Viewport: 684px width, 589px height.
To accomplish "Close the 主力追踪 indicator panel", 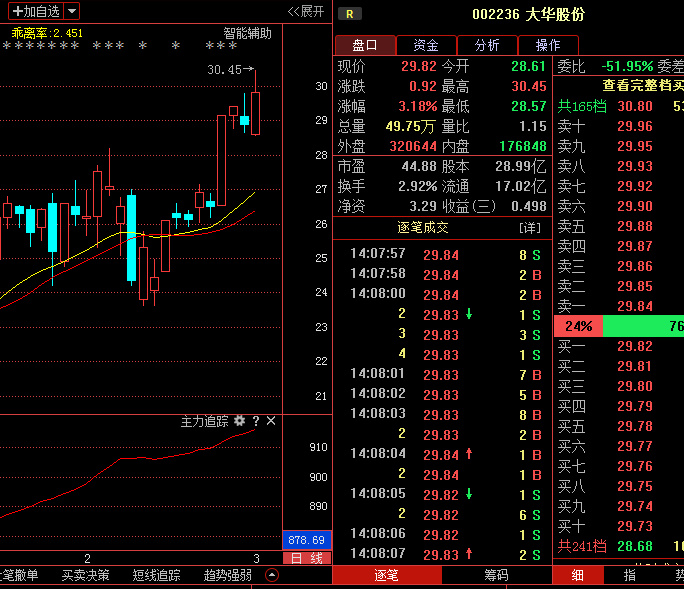I will [x=271, y=422].
